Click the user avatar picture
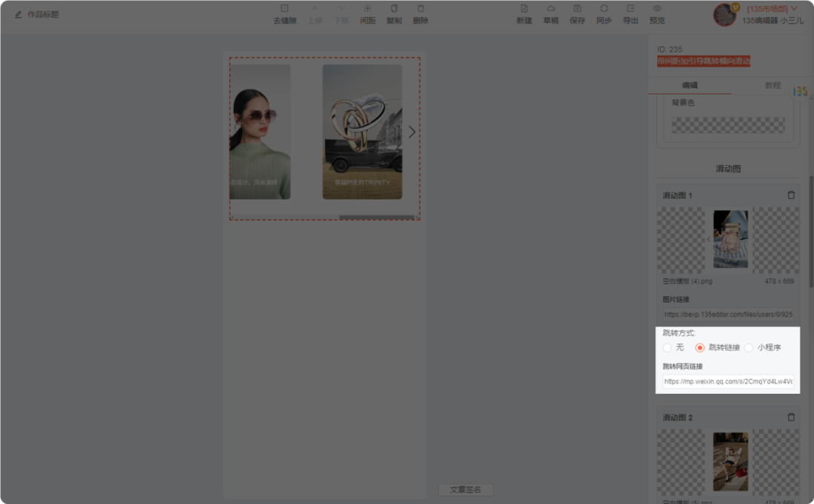This screenshot has width=814, height=504. click(725, 14)
